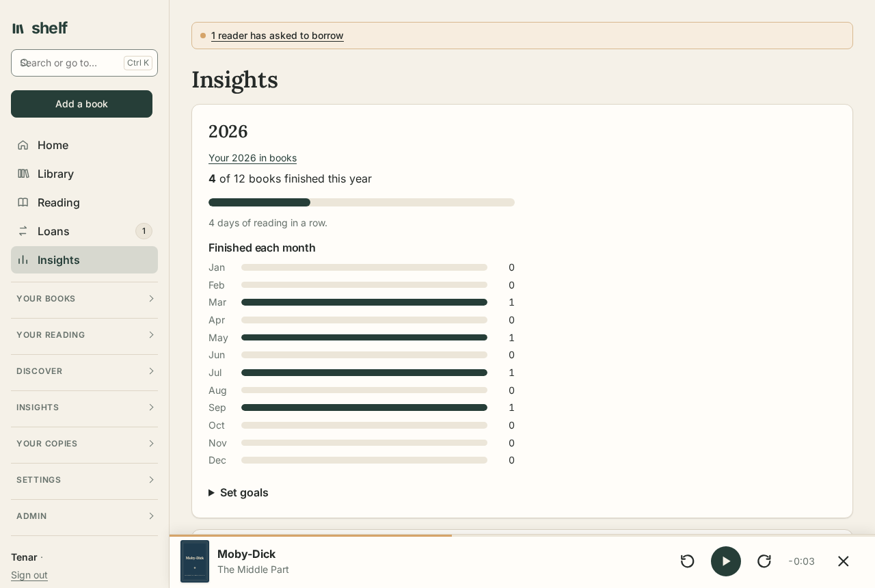Click the remaining time -0:03

coord(802,561)
